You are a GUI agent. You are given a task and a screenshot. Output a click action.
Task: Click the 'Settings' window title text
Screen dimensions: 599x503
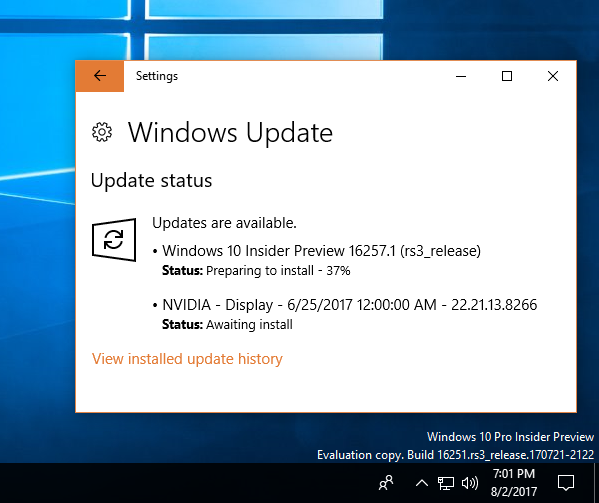[157, 76]
